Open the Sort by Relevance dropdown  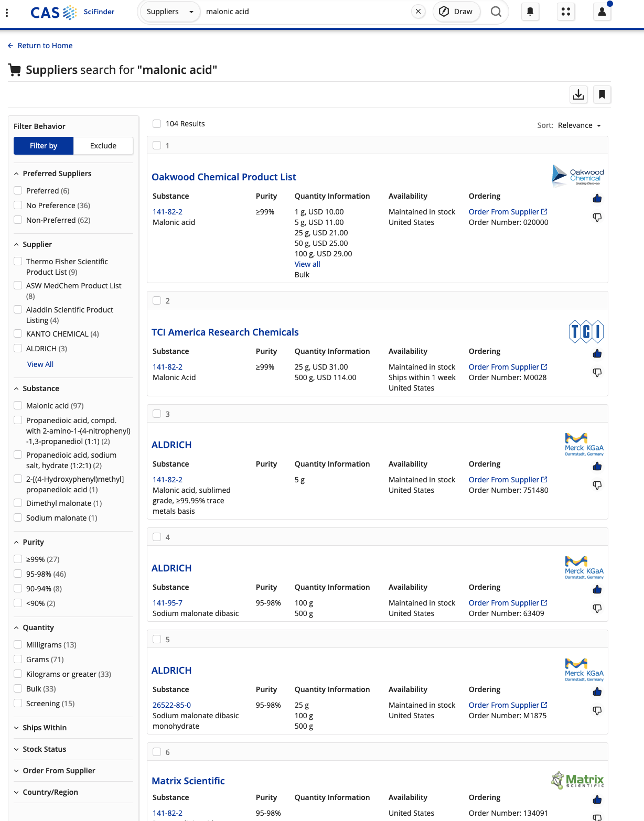[579, 125]
